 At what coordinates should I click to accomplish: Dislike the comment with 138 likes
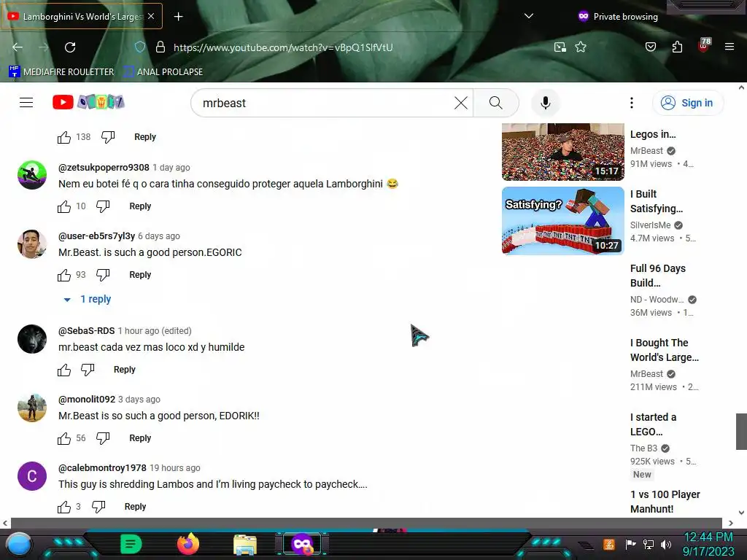[x=108, y=137]
